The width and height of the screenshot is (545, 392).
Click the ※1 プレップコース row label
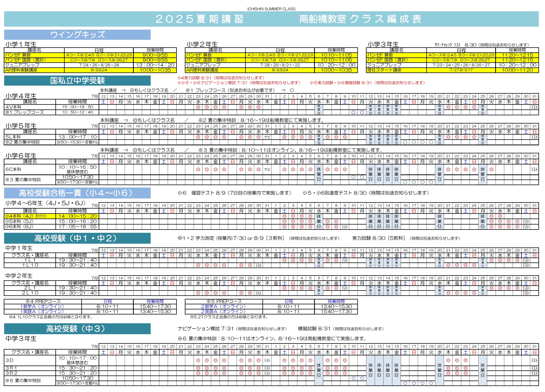(x=30, y=112)
